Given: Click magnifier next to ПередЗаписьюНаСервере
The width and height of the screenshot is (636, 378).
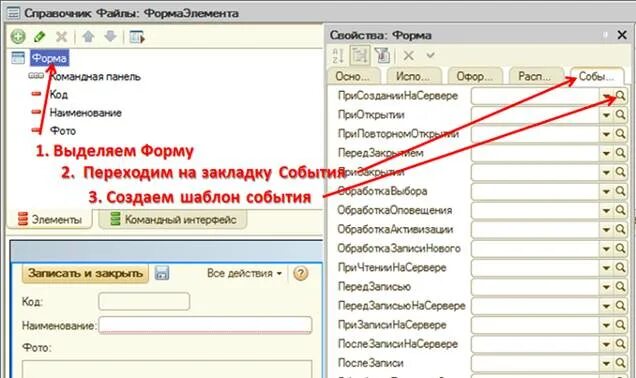Looking at the screenshot, I should 620,305.
